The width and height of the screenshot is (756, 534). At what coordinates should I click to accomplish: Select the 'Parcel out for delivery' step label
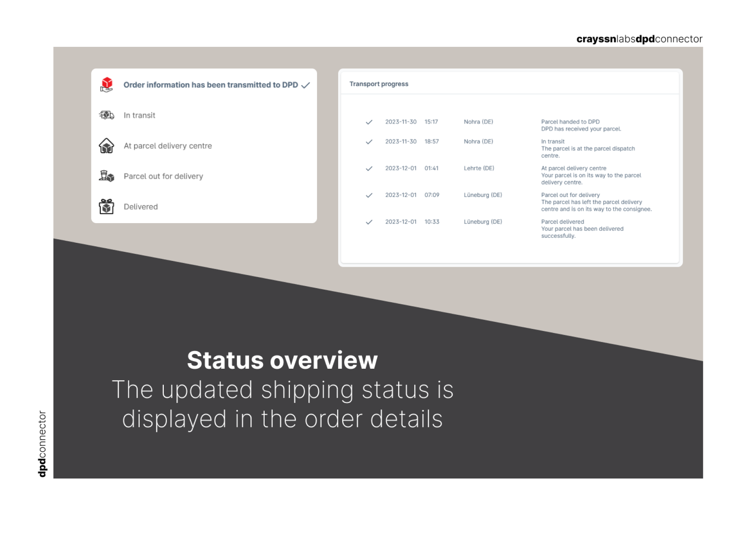(x=163, y=176)
